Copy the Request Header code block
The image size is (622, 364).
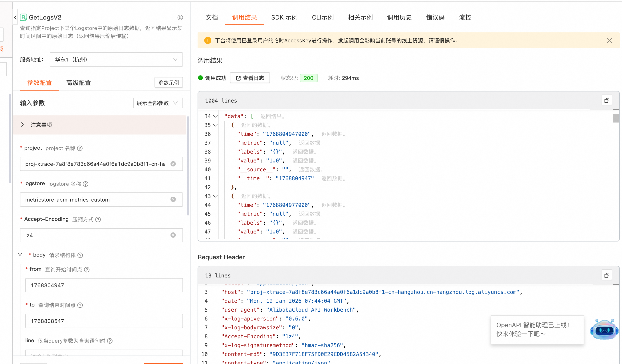[x=607, y=275]
